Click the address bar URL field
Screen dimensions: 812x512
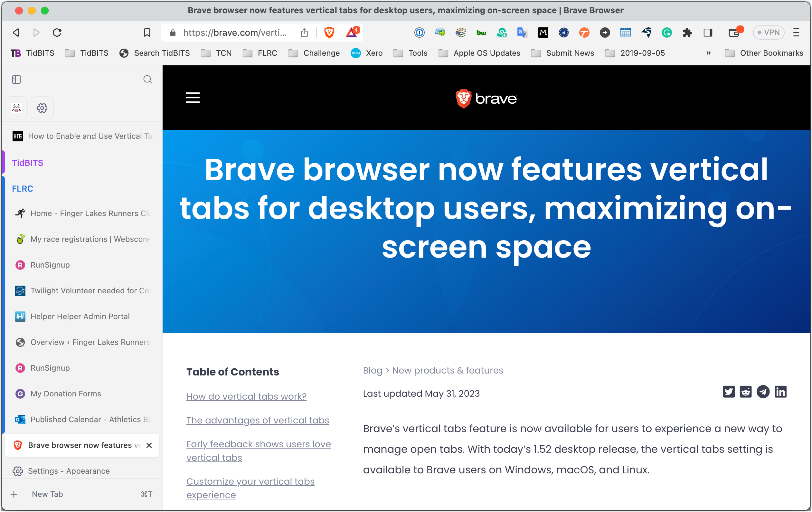pyautogui.click(x=235, y=33)
